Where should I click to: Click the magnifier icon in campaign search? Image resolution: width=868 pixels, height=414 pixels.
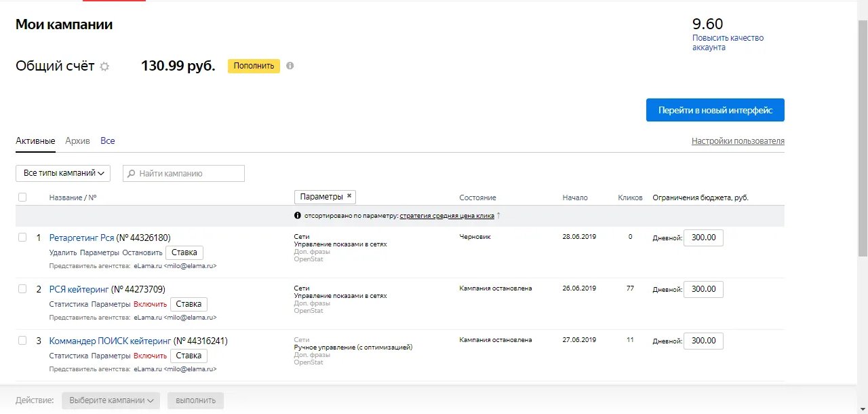132,174
